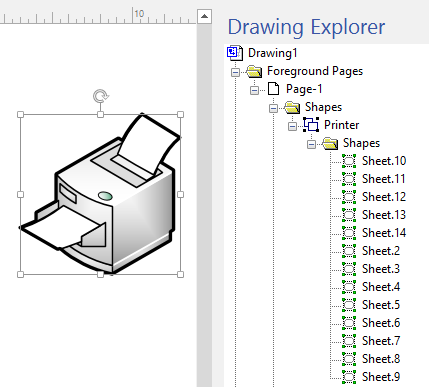Screen dimensions: 429x387
Task: Collapse the Shapes node under Printer
Action: (x=311, y=144)
